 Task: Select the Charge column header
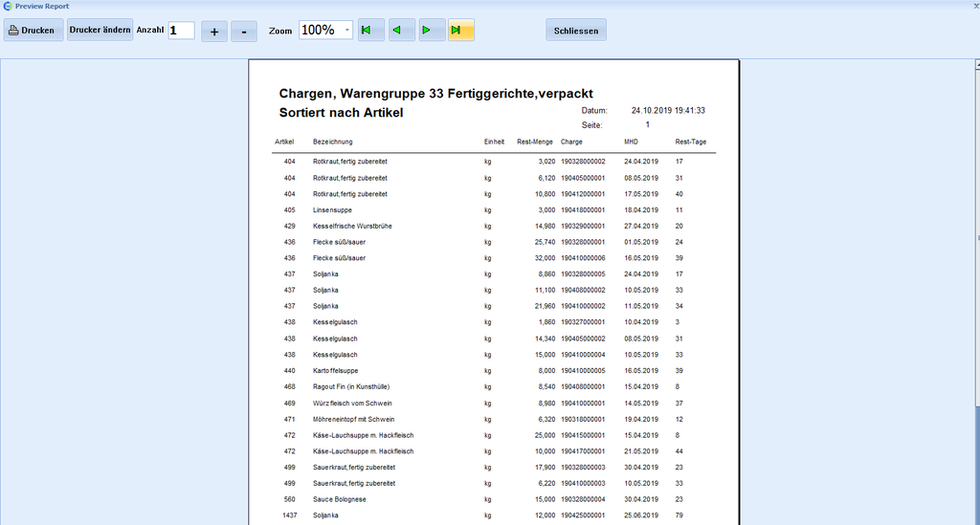tap(572, 142)
